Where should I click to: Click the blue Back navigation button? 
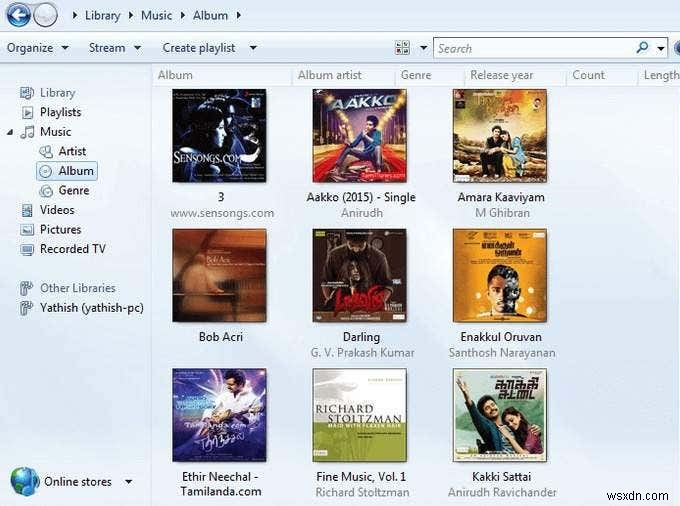point(18,15)
